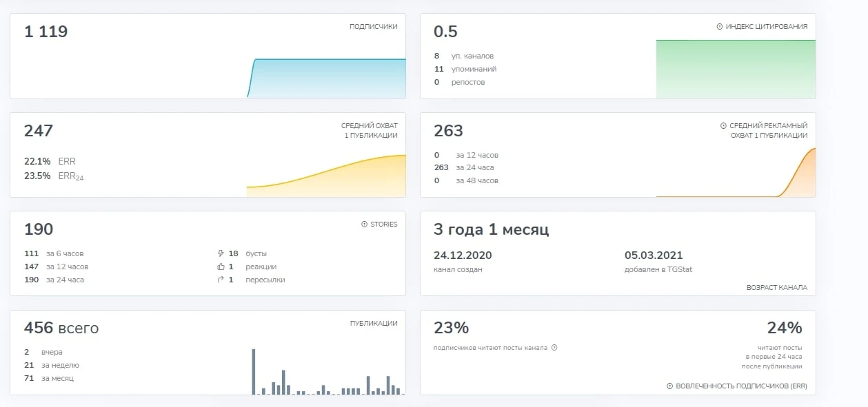Click the 'читают посты в первые 24 часа' caption
This screenshot has width=868, height=407.
coord(774,357)
